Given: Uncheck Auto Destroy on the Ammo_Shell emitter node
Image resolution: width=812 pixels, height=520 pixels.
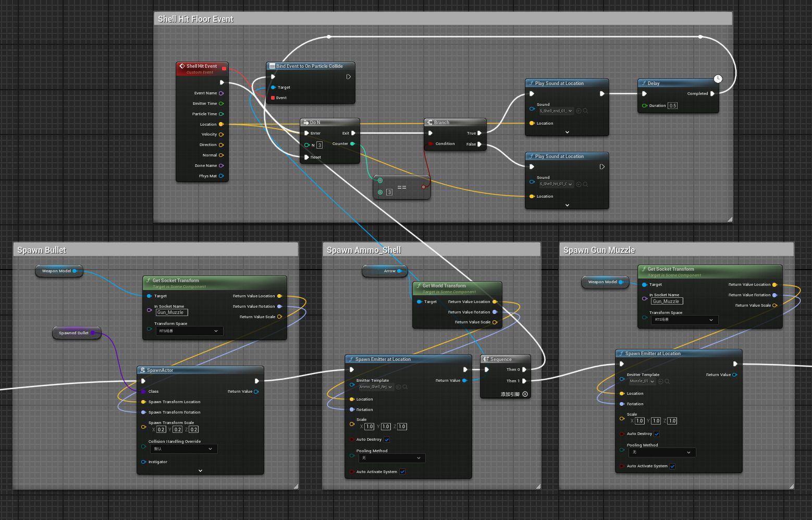Looking at the screenshot, I should tap(387, 440).
